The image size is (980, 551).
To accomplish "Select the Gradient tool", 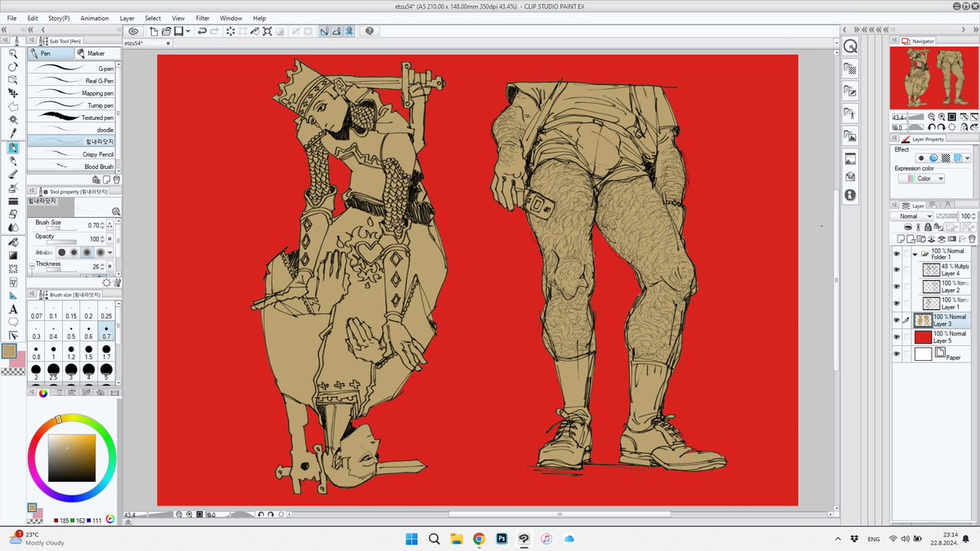I will tap(13, 256).
